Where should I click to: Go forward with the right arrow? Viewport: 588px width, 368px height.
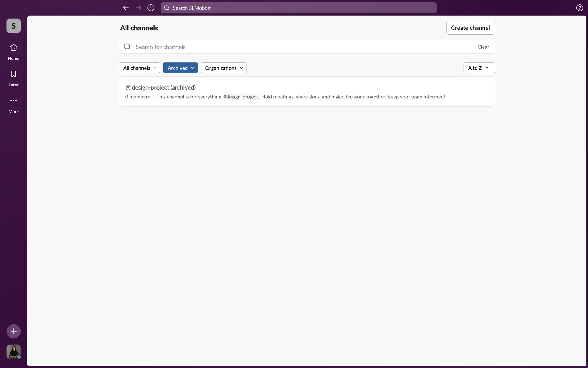pyautogui.click(x=138, y=8)
